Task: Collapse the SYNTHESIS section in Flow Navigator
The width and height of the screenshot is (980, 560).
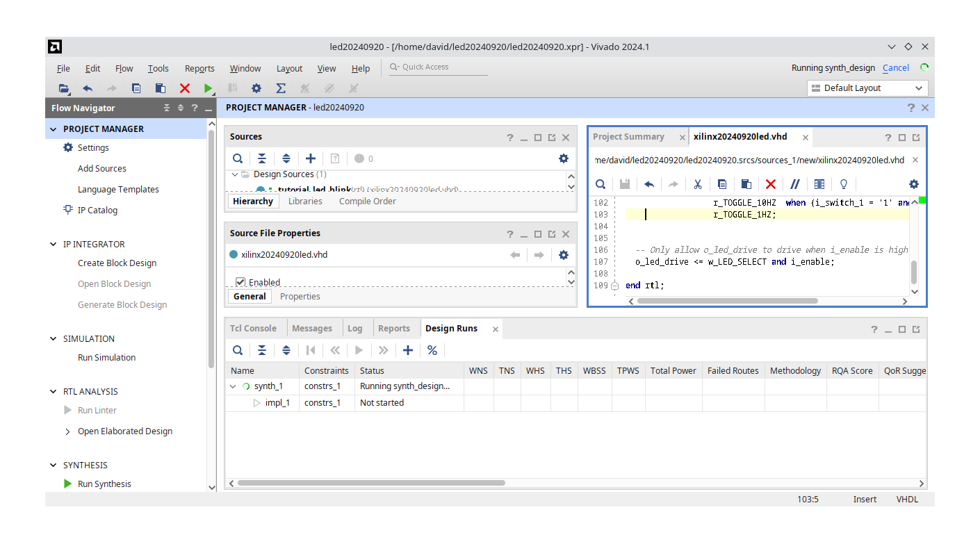Action: (x=53, y=465)
